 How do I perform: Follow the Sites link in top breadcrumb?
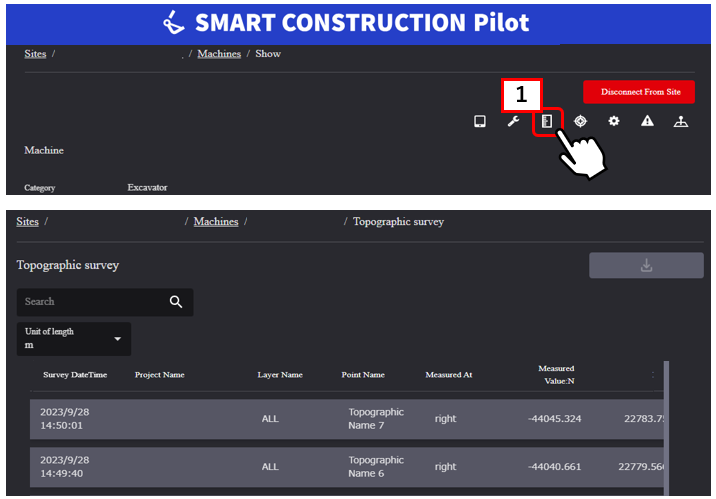click(x=35, y=54)
